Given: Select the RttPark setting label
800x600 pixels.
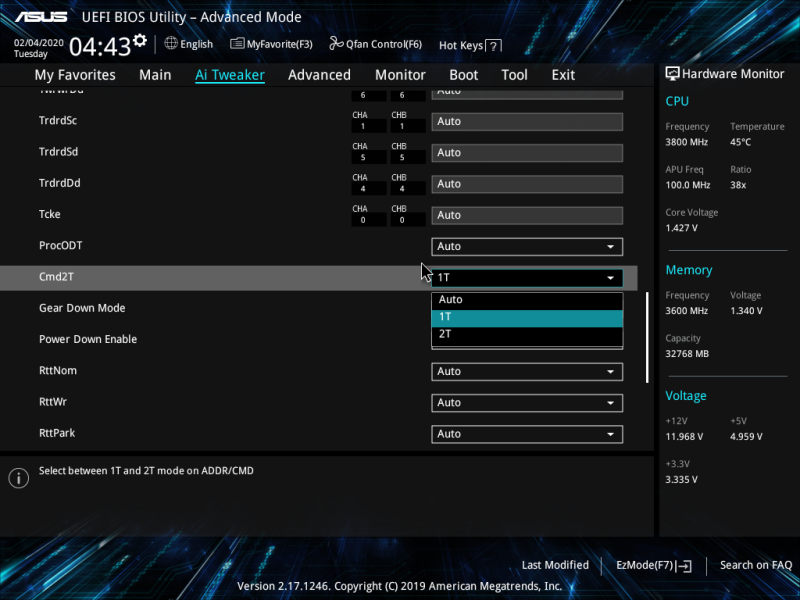Looking at the screenshot, I should [57, 433].
